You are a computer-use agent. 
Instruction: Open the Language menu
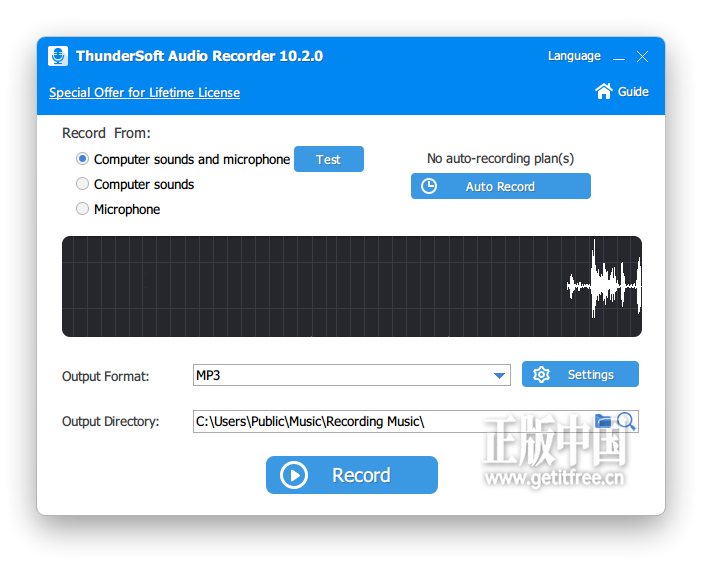[x=574, y=56]
